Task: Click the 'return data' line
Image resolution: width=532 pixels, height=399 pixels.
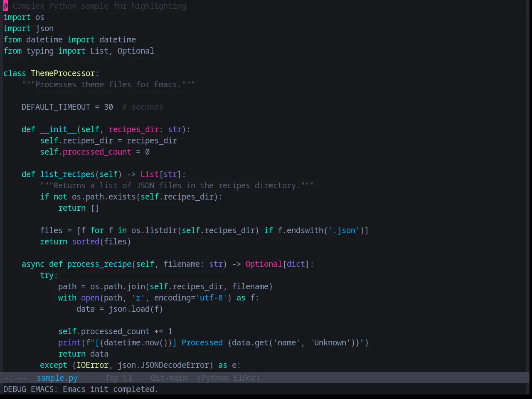Action: (83, 354)
